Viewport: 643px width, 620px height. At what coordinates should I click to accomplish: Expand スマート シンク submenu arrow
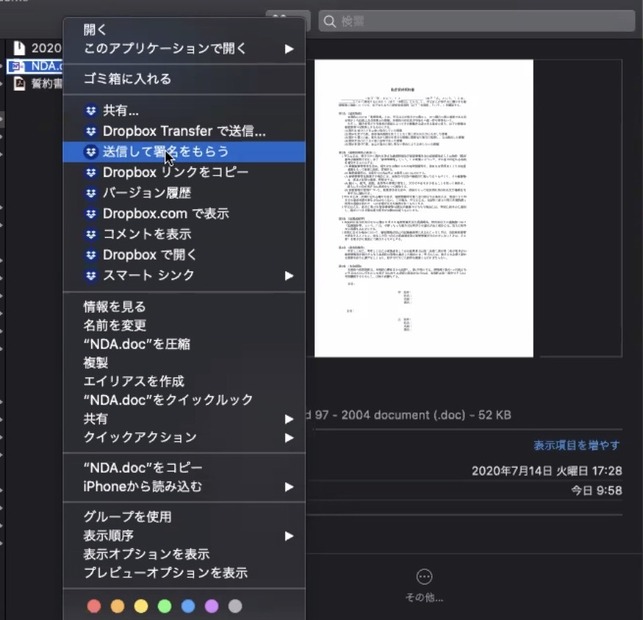coord(289,276)
